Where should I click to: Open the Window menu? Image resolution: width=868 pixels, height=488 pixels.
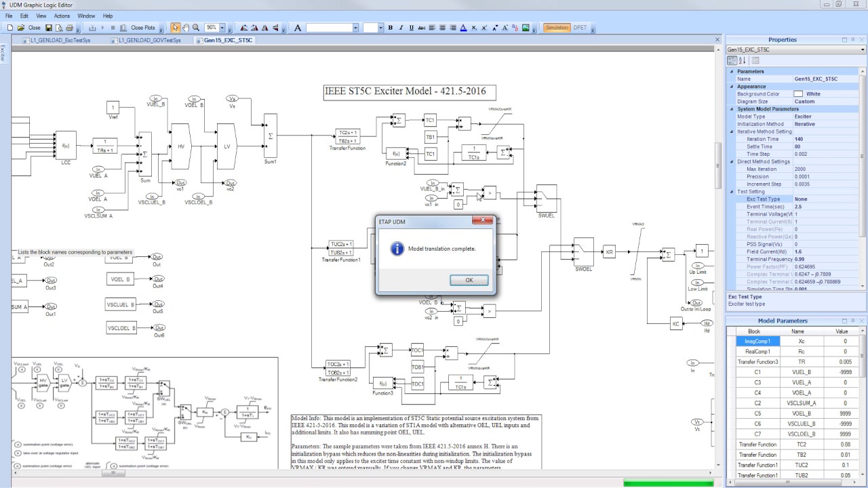click(x=86, y=16)
